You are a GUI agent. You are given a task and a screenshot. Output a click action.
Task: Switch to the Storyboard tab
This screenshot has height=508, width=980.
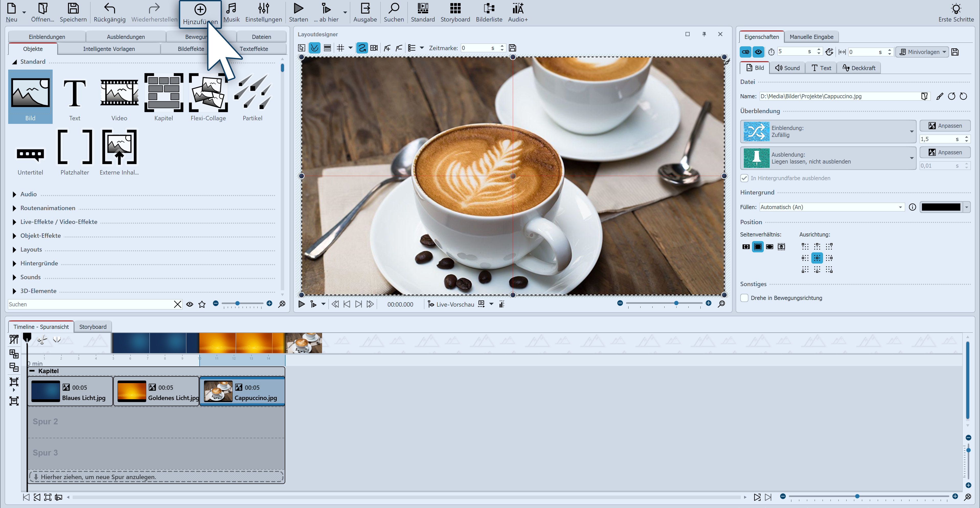coord(93,326)
